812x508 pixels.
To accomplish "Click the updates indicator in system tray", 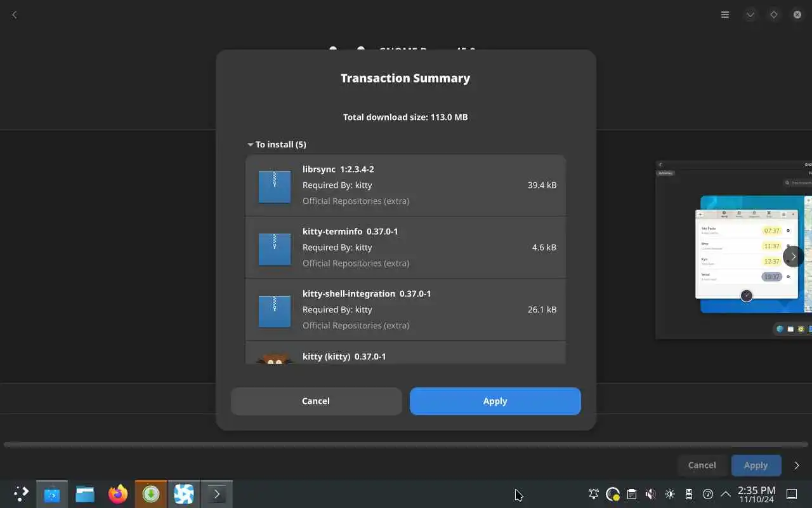I will tap(613, 494).
